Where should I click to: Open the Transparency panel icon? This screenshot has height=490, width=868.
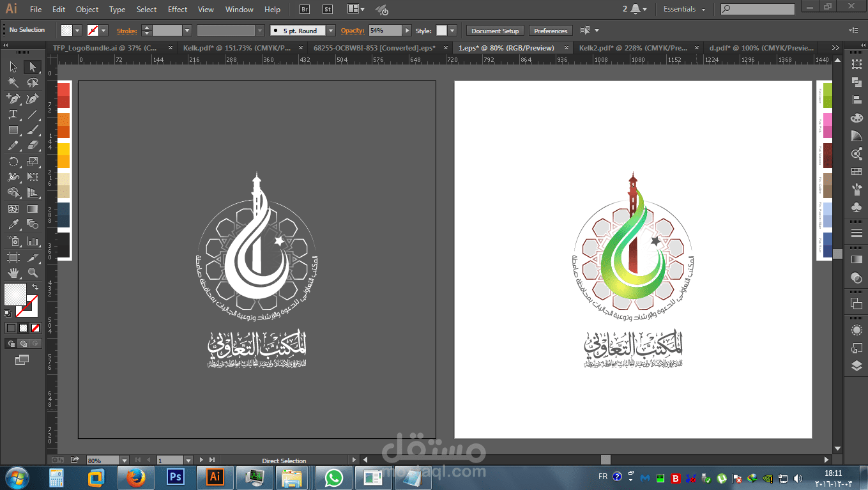[857, 278]
